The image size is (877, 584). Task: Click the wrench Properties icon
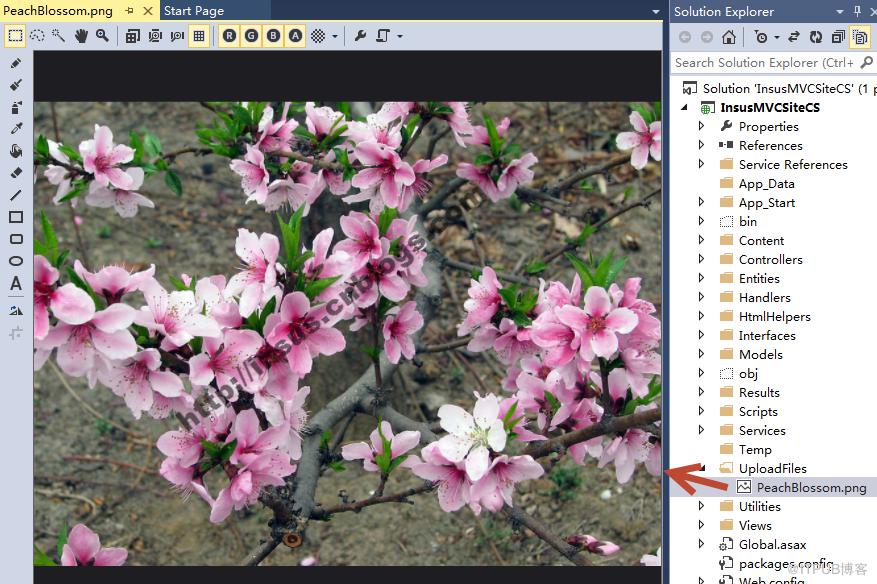click(361, 36)
